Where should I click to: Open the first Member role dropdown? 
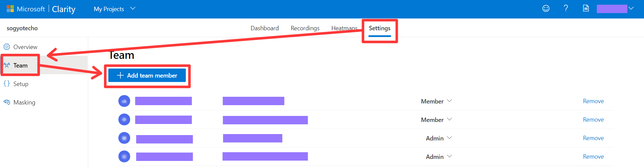pyautogui.click(x=436, y=101)
